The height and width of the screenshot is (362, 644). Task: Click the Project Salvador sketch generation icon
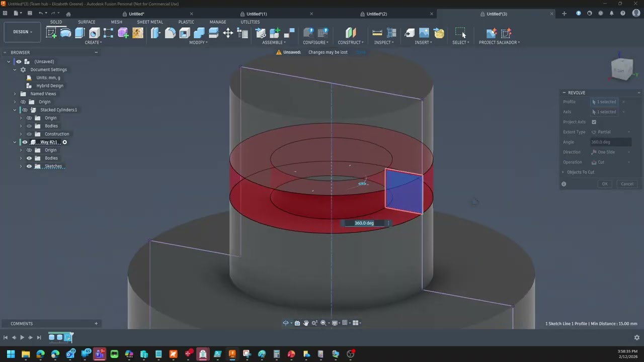point(506,33)
